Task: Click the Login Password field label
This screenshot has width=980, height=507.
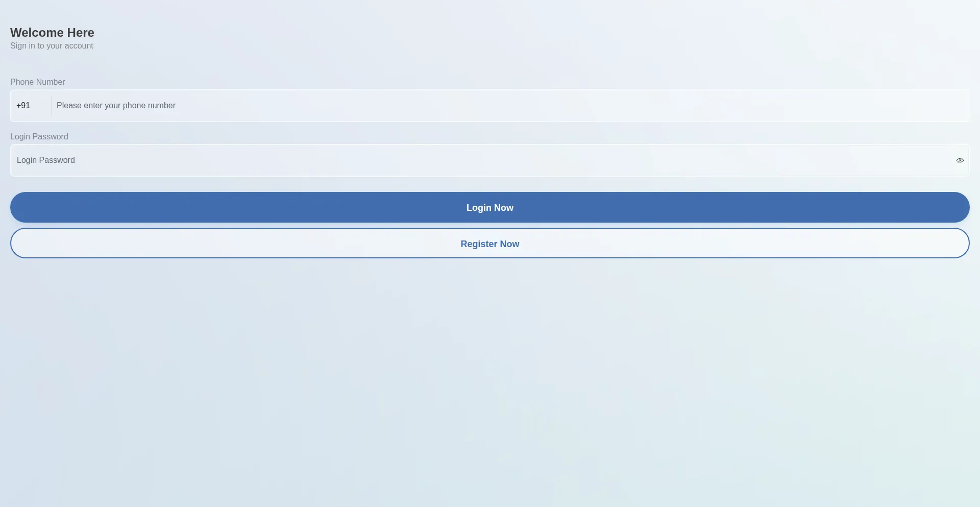Action: tap(39, 137)
